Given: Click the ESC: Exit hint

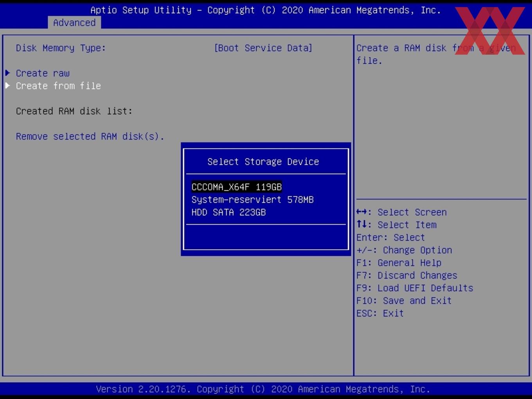Looking at the screenshot, I should [380, 313].
